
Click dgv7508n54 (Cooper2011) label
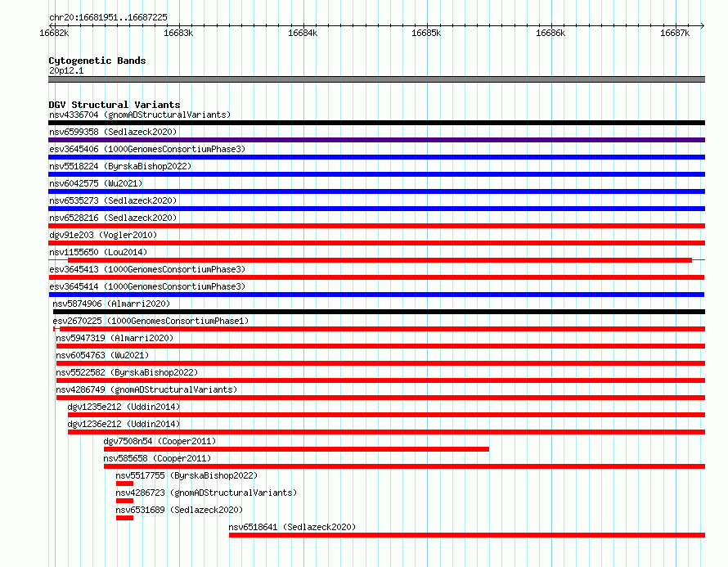click(x=160, y=441)
